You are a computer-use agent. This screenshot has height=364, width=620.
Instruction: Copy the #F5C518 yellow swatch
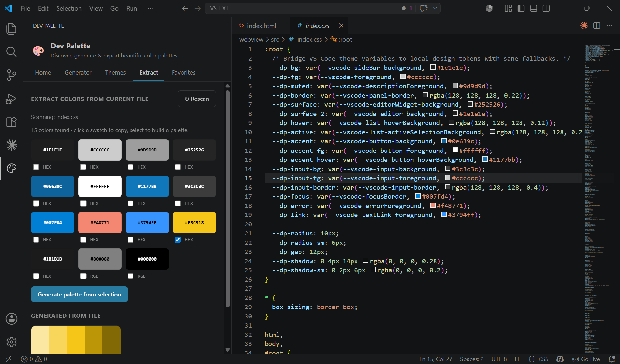coord(194,223)
